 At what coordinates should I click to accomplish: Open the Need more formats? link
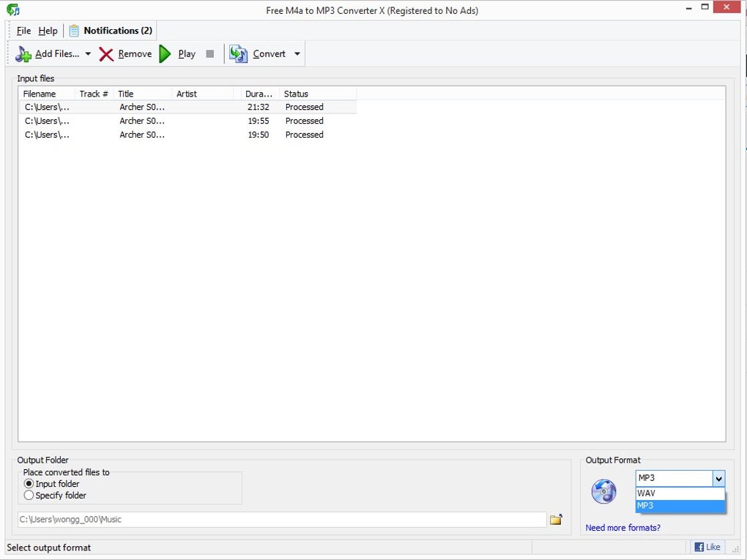622,528
